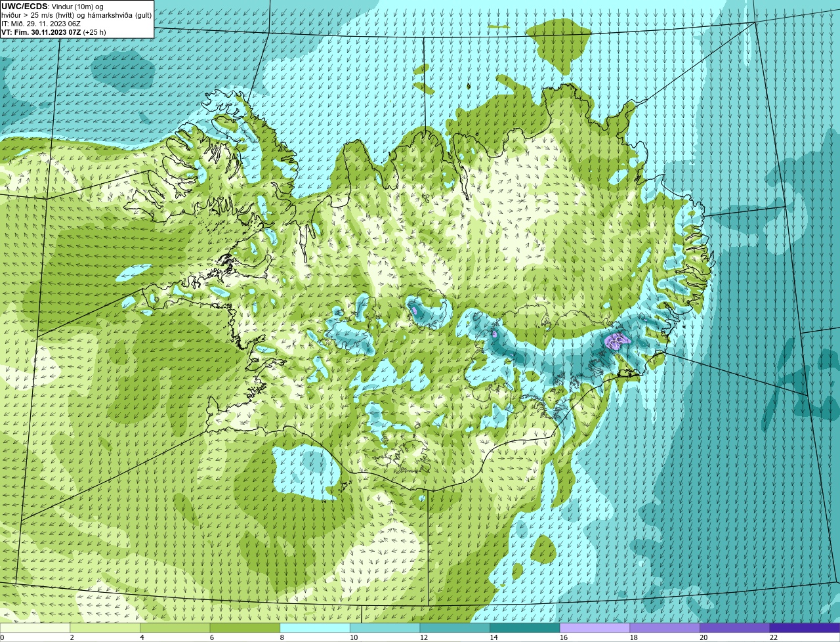Click the "UWC/ECDS" title text
Image resolution: width=840 pixels, height=642 pixels.
[24, 7]
